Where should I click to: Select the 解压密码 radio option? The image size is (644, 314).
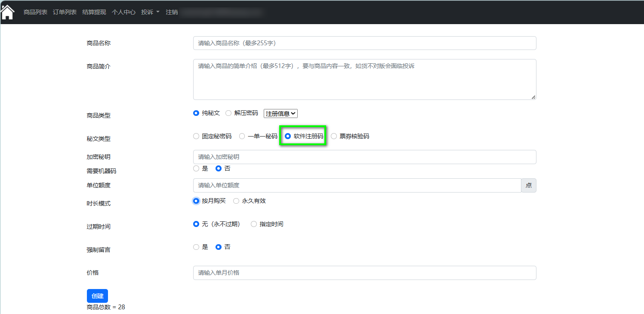228,113
